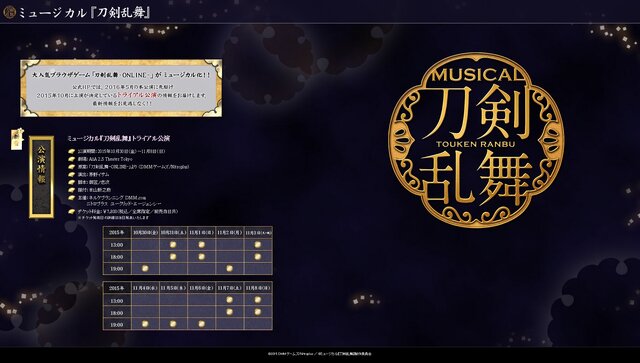Select the 11月6日(金) 19:00 performance marker
The height and width of the screenshot is (363, 640).
[201, 324]
